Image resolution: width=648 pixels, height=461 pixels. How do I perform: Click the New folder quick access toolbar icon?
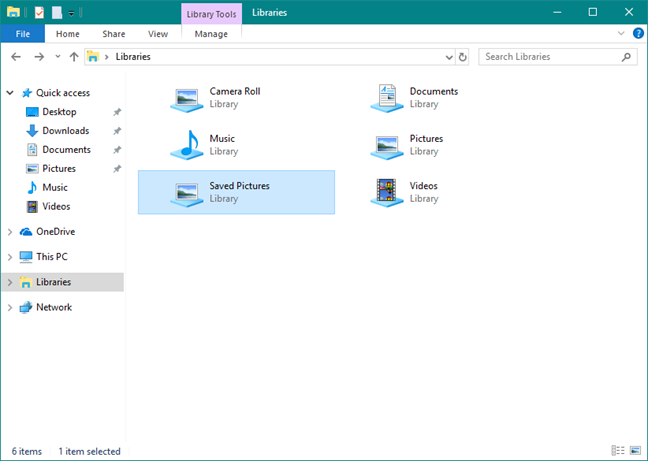(57, 12)
